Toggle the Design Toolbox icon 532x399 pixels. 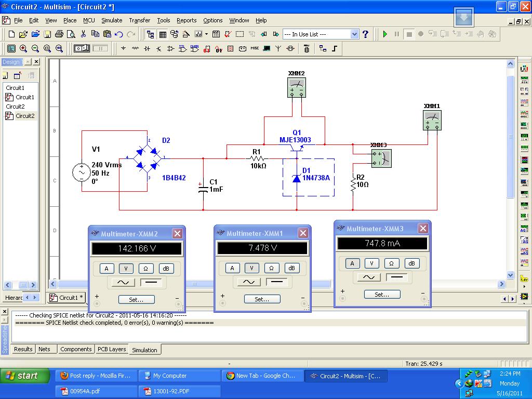pos(150,34)
